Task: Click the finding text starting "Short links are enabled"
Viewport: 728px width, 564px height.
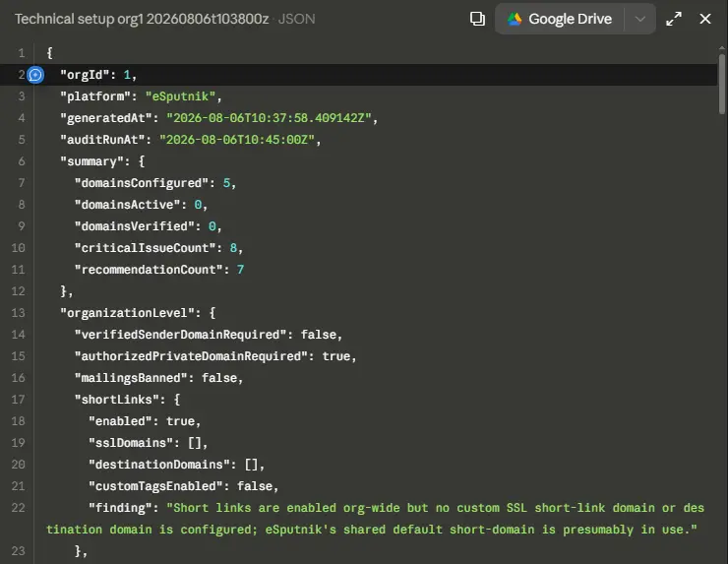Action: click(x=375, y=519)
